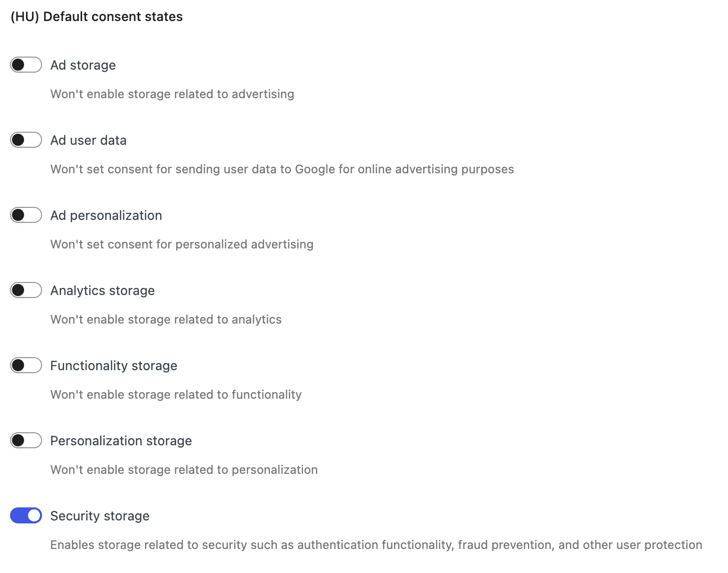Disable the Security storage toggle
Image resolution: width=728 pixels, height=573 pixels.
pyautogui.click(x=26, y=515)
